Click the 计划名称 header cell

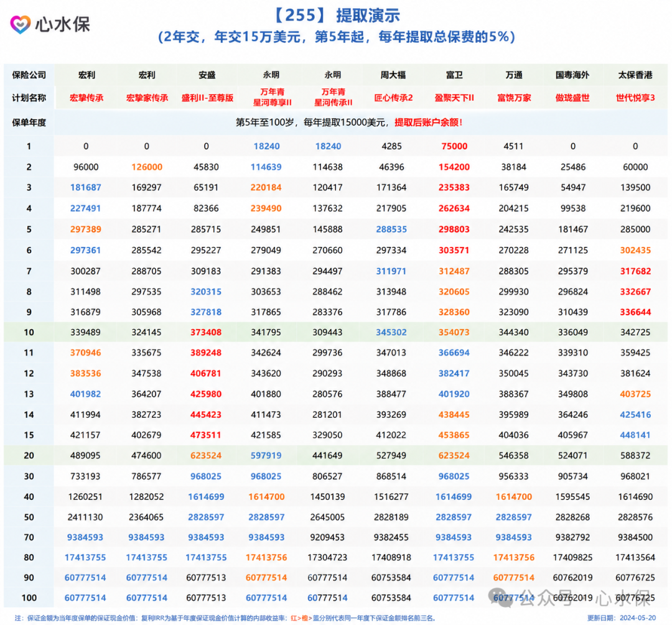(x=29, y=98)
